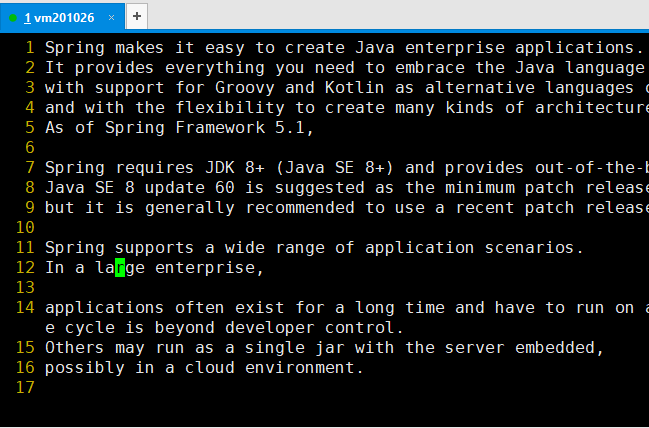Screen dimensions: 649x428
Task: Click 'developer' in wrapped line 14
Action: [270, 327]
